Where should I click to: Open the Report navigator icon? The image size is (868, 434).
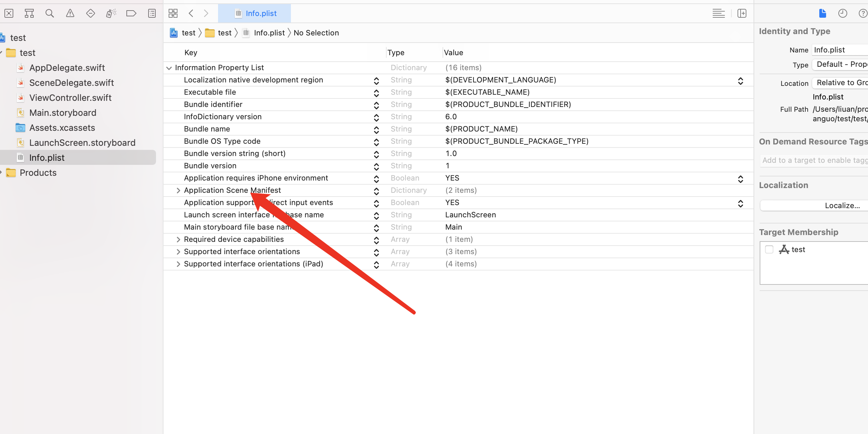pyautogui.click(x=152, y=13)
